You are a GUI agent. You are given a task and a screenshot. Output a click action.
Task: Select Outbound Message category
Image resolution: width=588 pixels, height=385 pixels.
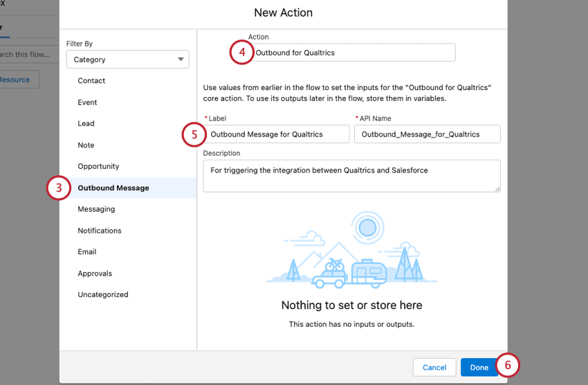[x=113, y=188]
